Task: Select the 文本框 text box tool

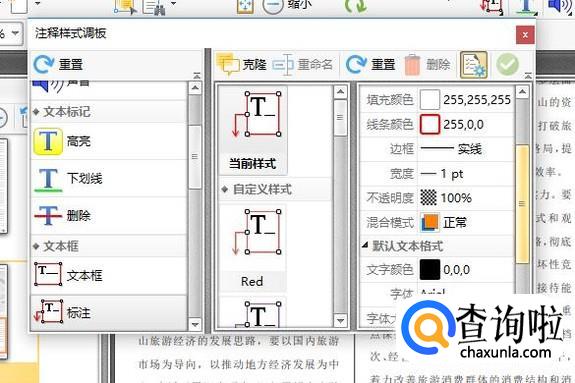Action: [x=109, y=275]
